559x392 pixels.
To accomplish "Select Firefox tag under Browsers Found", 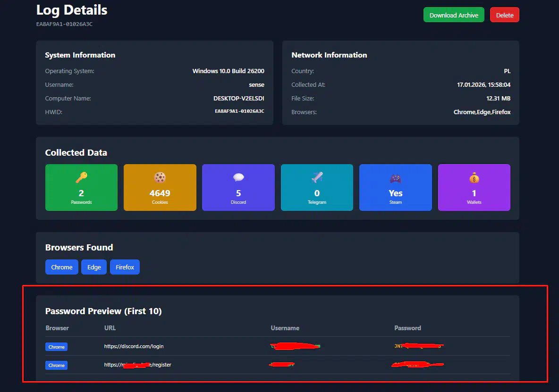I will (125, 267).
